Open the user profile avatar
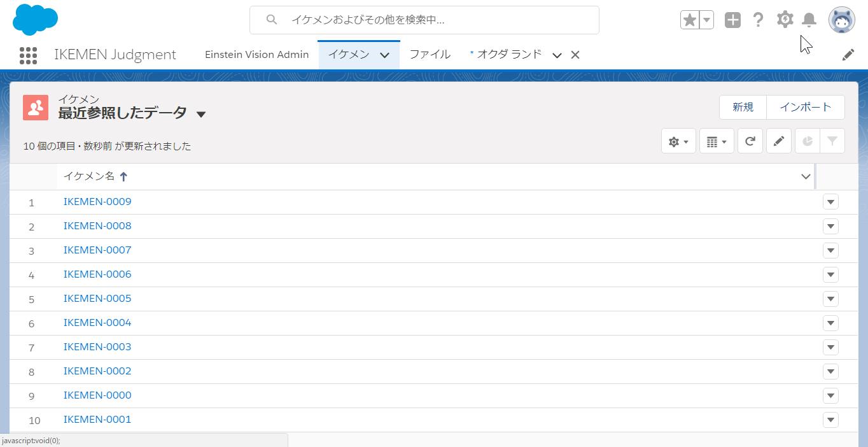 tap(841, 20)
